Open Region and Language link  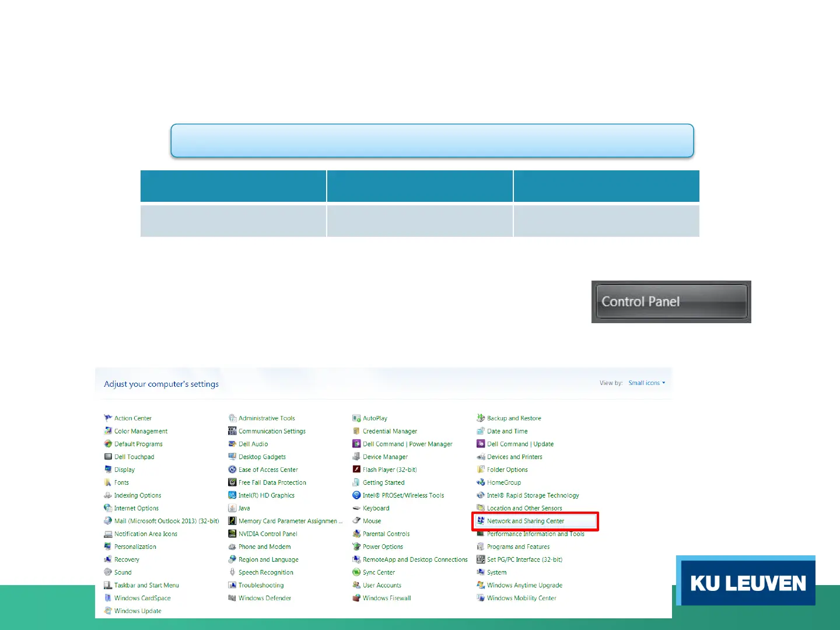[x=268, y=559]
